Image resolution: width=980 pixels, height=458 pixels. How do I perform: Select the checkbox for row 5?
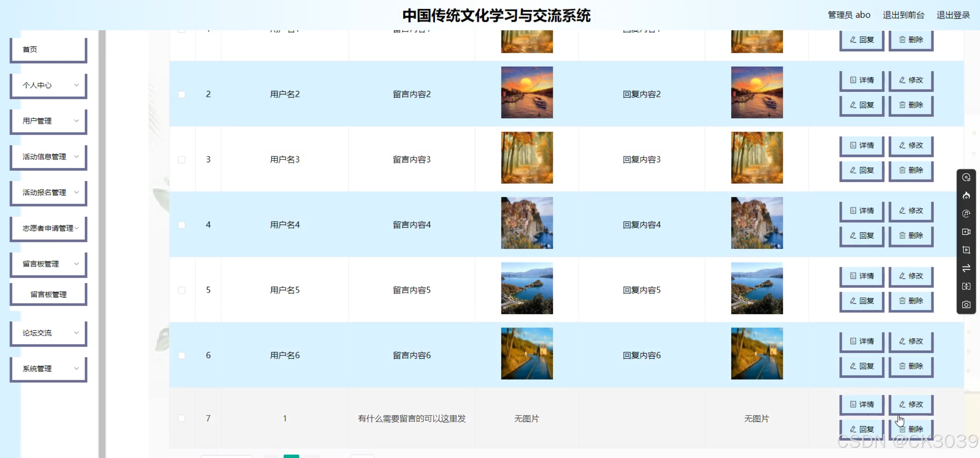click(x=181, y=291)
